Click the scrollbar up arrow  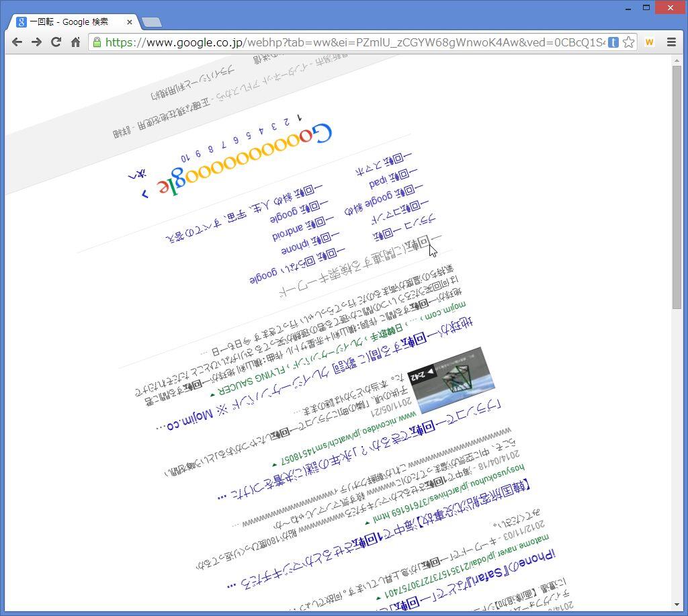(677, 60)
